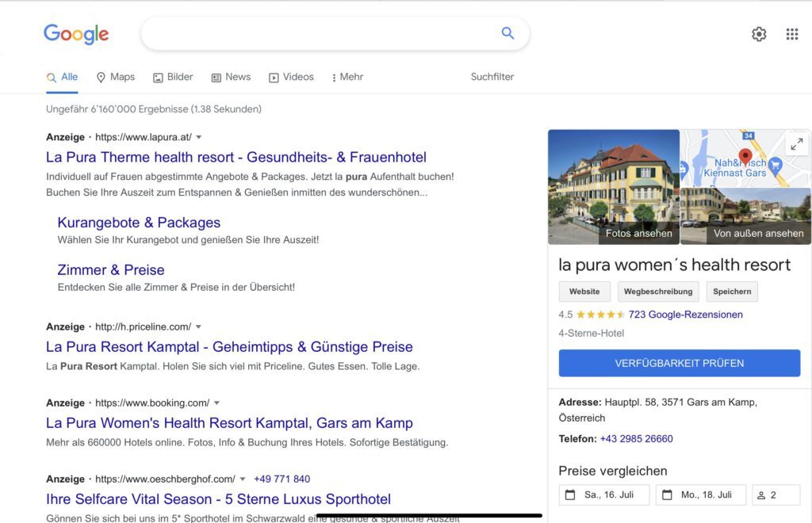
Task: Open the Kurangebote & Packages sitelink
Action: [x=139, y=223]
